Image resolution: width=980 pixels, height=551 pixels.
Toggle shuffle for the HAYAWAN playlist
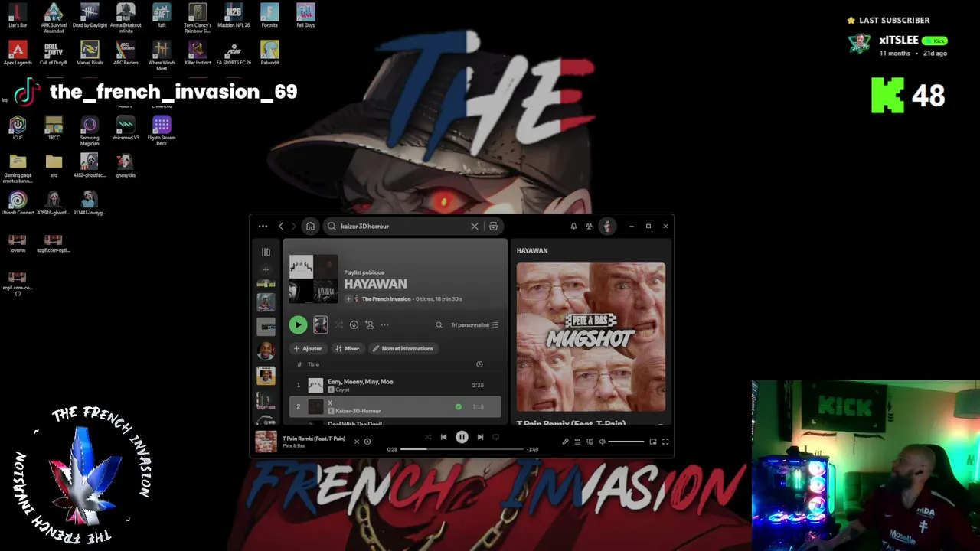point(338,325)
